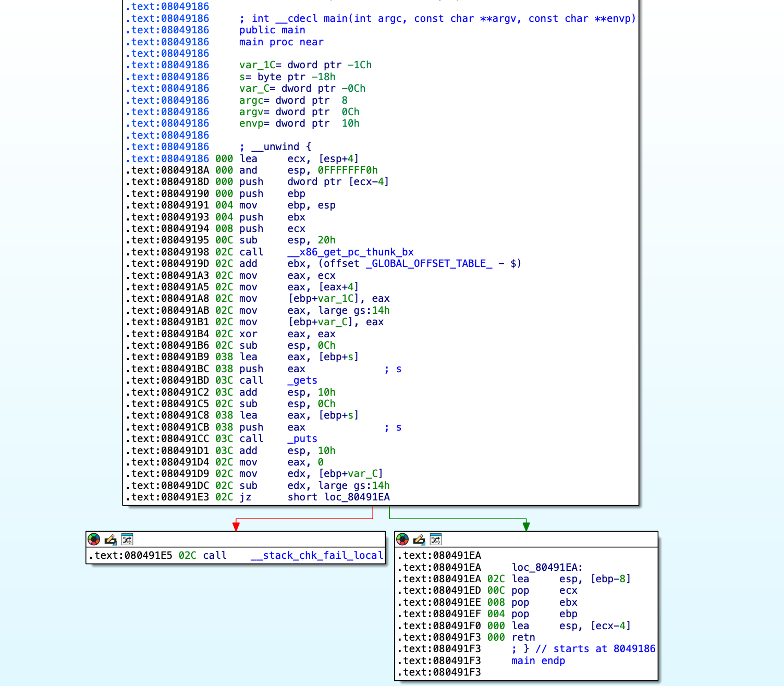This screenshot has width=784, height=686.
Task: Click 'push dword ptr [ecx-4]' instruction
Action: click(x=314, y=182)
